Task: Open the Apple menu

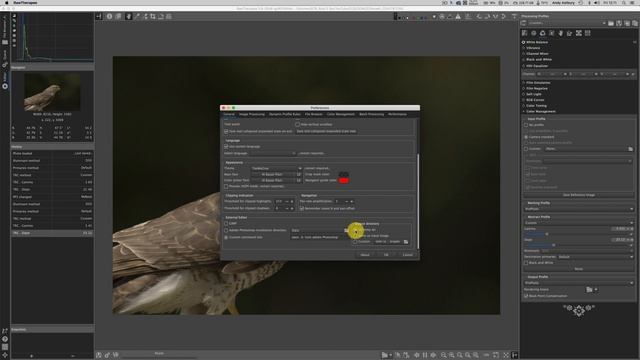Action: 7,2
